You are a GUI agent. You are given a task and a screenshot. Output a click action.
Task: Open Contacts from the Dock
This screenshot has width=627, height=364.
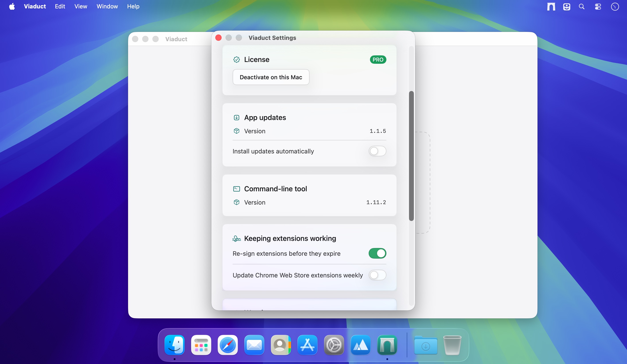pyautogui.click(x=281, y=345)
